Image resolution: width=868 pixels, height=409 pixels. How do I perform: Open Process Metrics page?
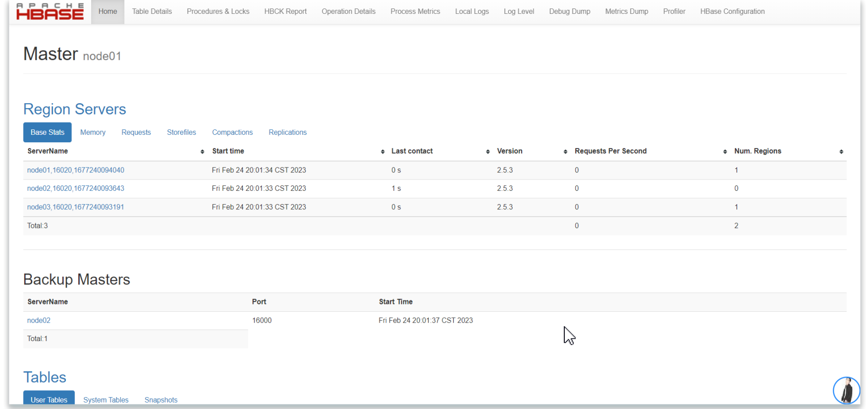(415, 11)
